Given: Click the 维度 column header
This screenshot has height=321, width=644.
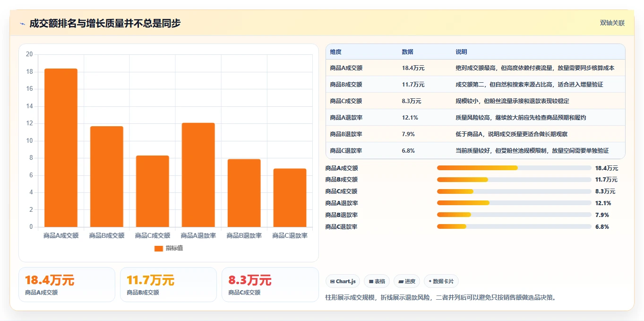Looking at the screenshot, I should coord(335,52).
